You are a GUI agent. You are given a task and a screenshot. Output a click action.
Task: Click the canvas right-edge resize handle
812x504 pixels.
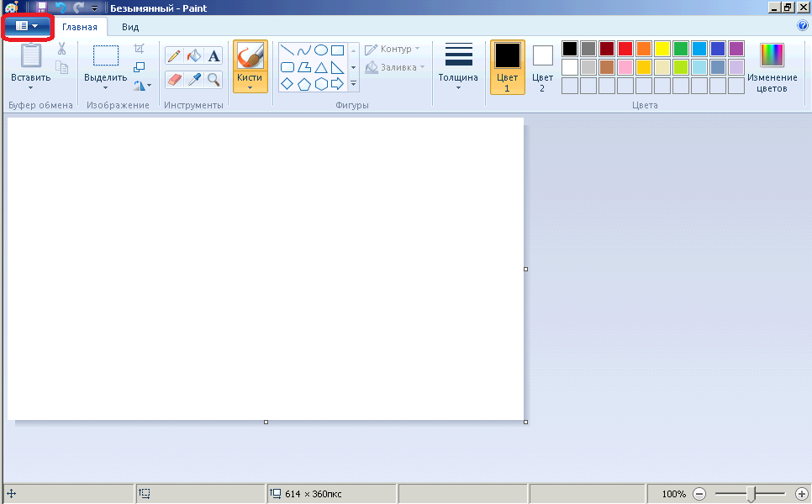525,269
